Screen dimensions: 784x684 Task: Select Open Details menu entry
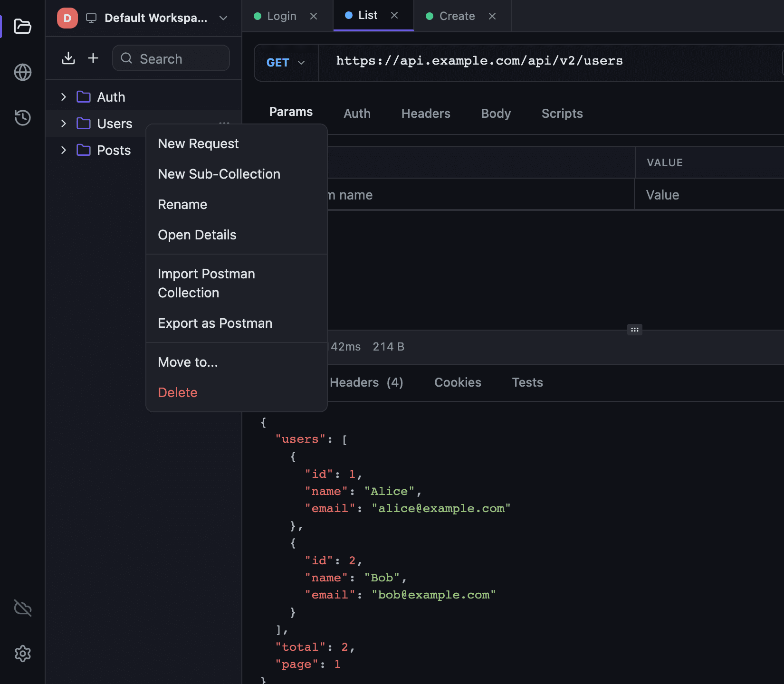coord(237,235)
